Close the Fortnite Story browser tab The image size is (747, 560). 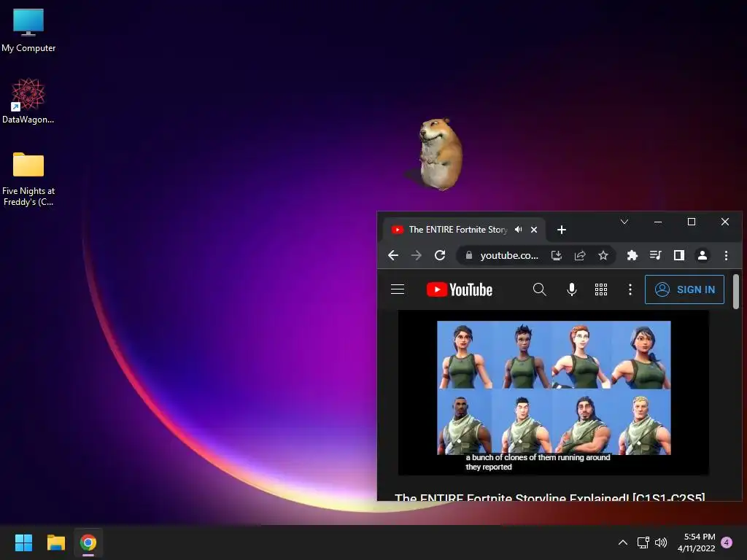(x=534, y=230)
